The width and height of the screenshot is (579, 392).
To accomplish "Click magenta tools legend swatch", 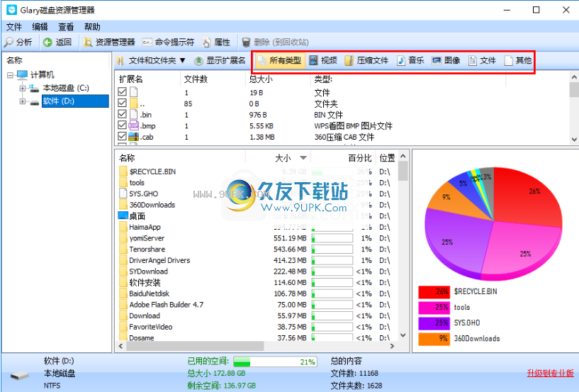I will pos(434,308).
